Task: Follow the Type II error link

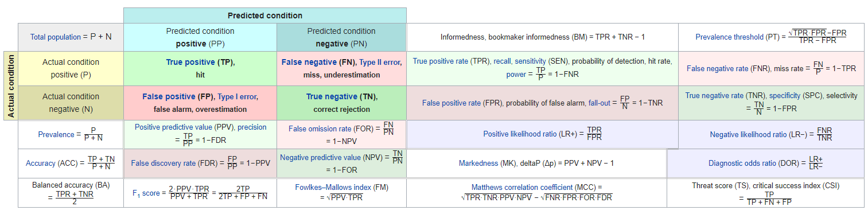Action: pyautogui.click(x=381, y=63)
